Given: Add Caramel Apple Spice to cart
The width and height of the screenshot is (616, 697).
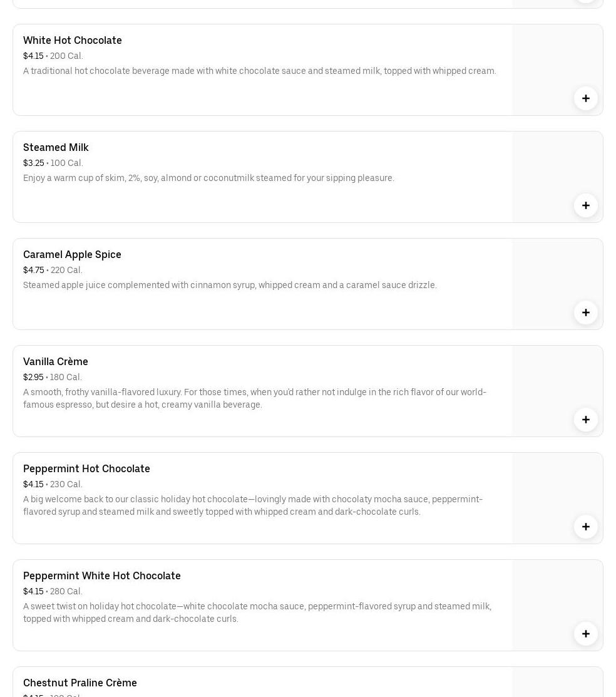Looking at the screenshot, I should click(585, 312).
